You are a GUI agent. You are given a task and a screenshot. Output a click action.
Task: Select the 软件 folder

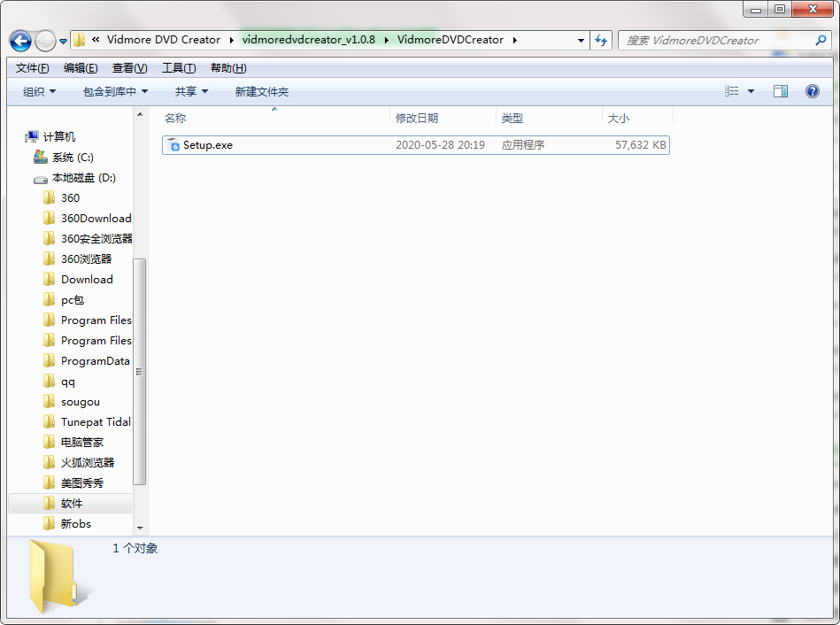pos(72,504)
